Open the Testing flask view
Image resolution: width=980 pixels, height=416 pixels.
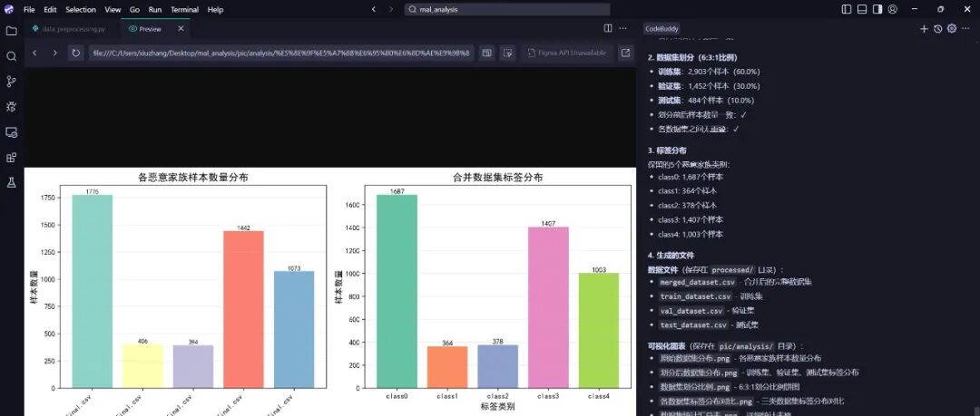pos(11,182)
